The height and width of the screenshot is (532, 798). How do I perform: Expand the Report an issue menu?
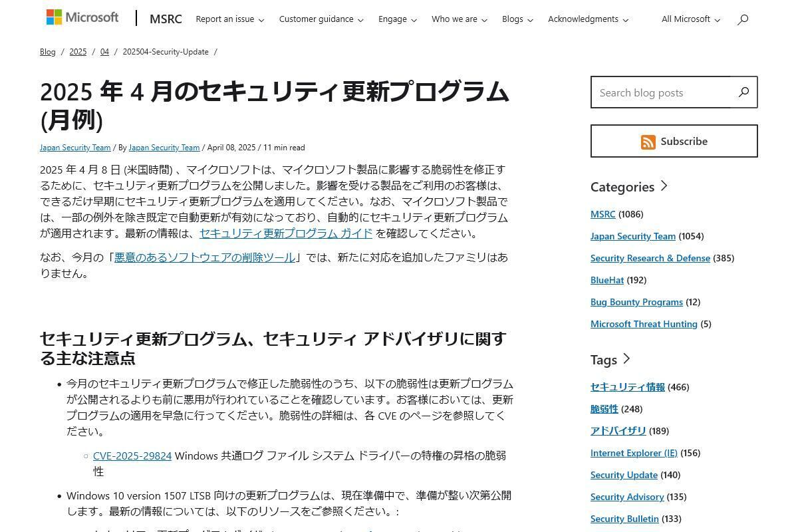coord(229,19)
